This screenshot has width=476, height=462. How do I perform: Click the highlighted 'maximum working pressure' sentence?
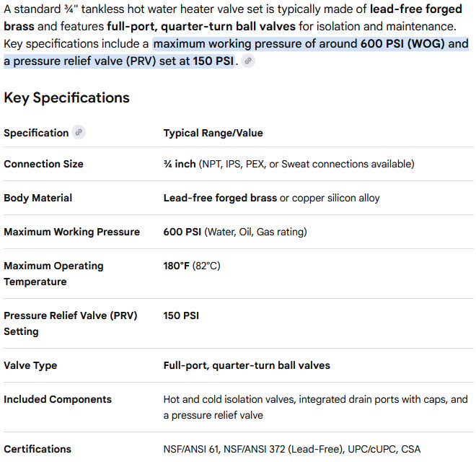pos(236,52)
